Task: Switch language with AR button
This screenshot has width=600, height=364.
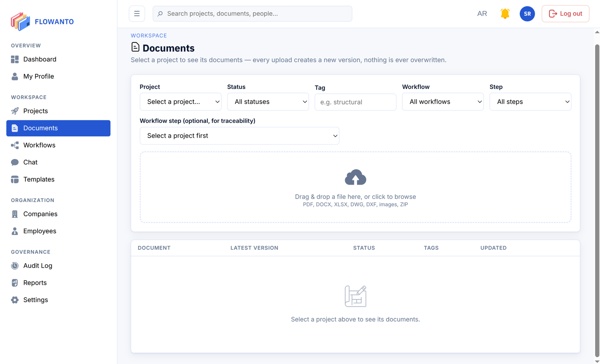Action: pyautogui.click(x=482, y=13)
